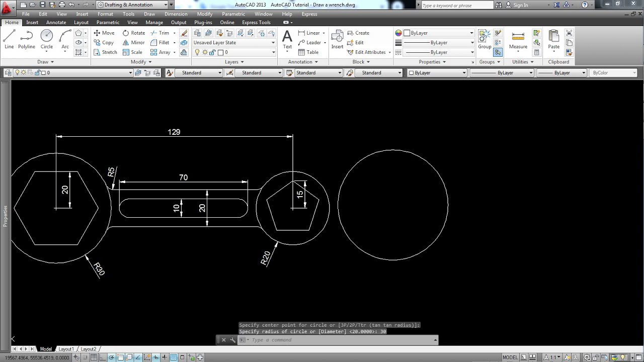Switch to the Annotate ribbon tab

click(56, 23)
